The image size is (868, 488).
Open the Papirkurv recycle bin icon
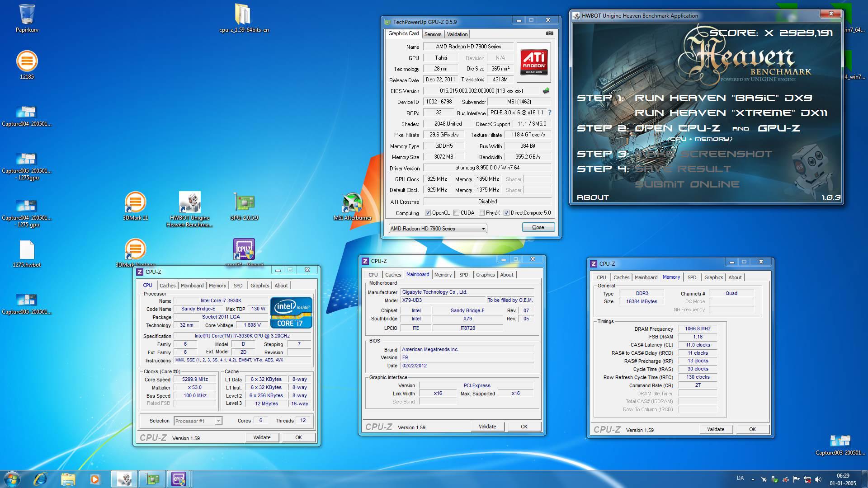tap(27, 18)
